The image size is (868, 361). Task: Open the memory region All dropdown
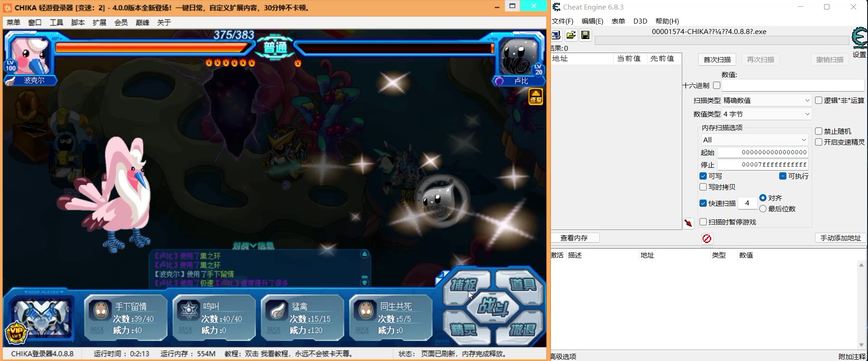[x=754, y=140]
